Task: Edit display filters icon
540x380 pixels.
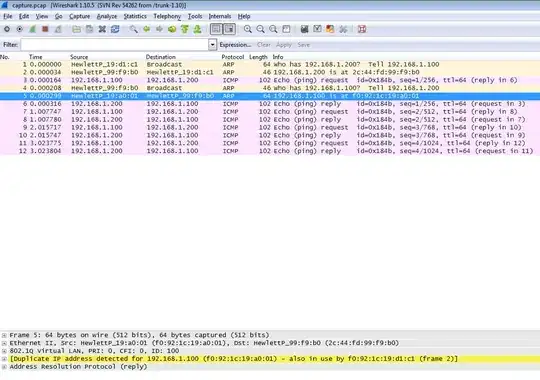Action: (317, 29)
